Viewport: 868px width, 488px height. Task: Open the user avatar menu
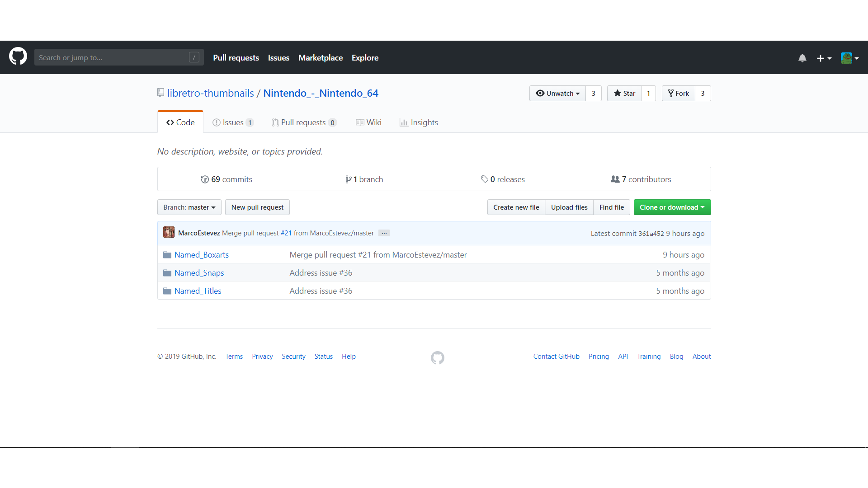pyautogui.click(x=849, y=58)
